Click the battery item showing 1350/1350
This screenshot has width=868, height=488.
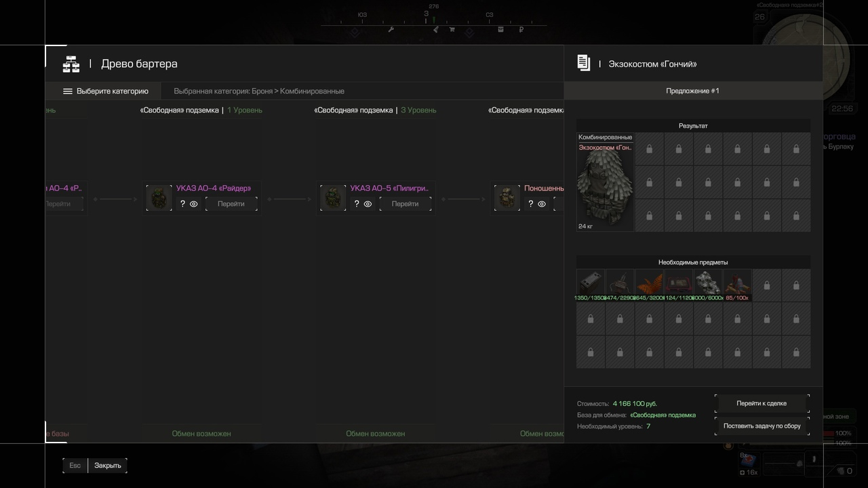591,285
